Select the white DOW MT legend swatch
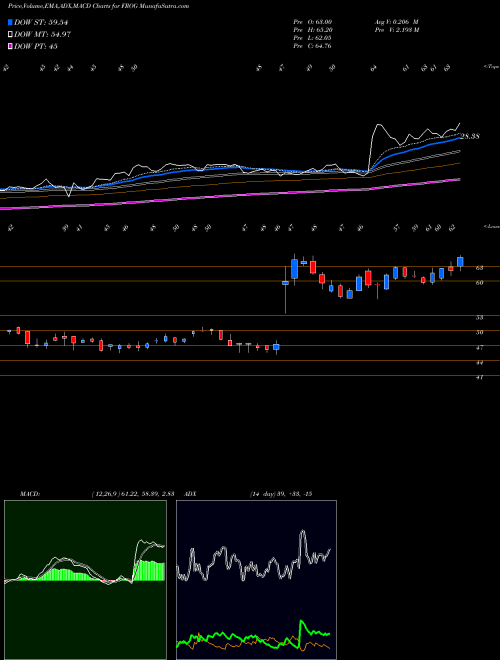500x660 pixels. click(11, 35)
